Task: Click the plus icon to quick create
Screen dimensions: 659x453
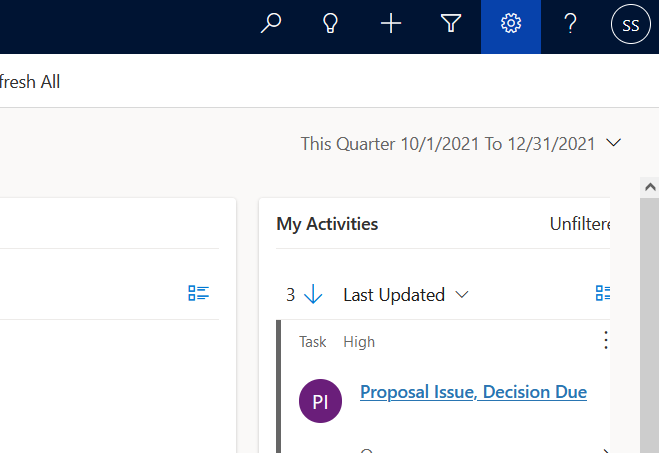Action: [x=391, y=25]
